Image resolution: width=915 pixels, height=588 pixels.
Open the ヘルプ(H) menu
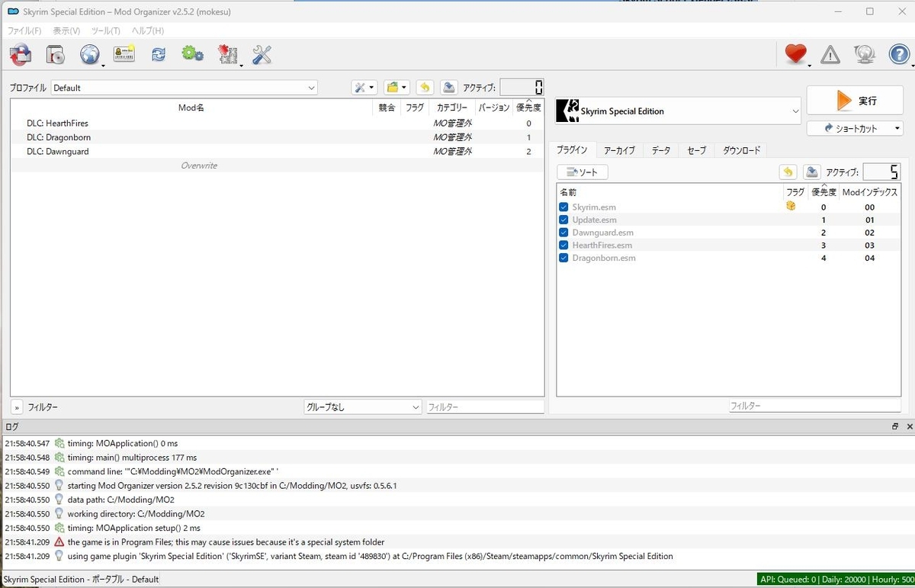click(x=148, y=31)
